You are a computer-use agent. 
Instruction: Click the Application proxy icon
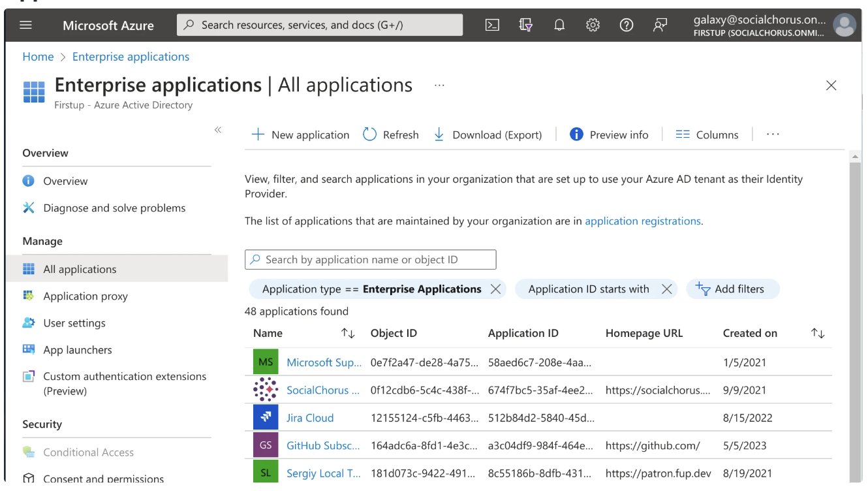click(28, 296)
